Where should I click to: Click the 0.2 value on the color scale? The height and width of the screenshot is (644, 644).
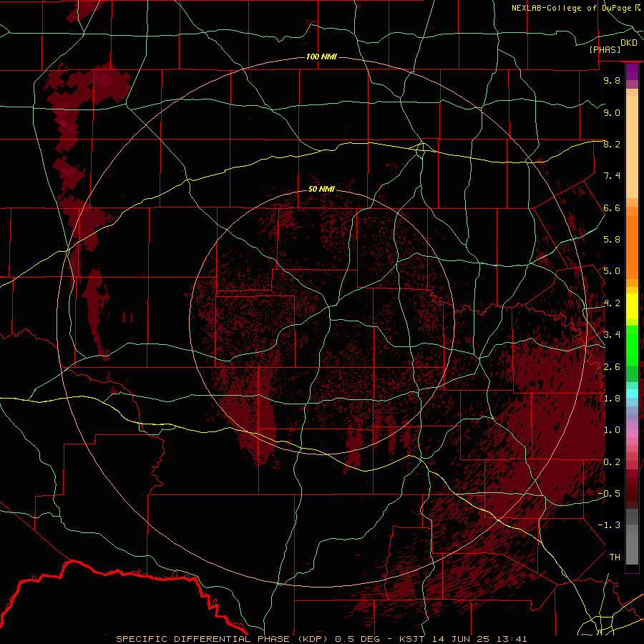coord(612,462)
